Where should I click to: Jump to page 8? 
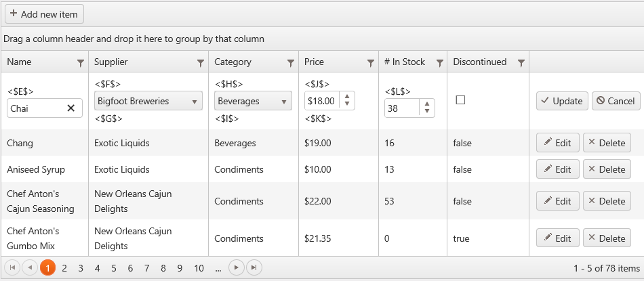tap(163, 268)
